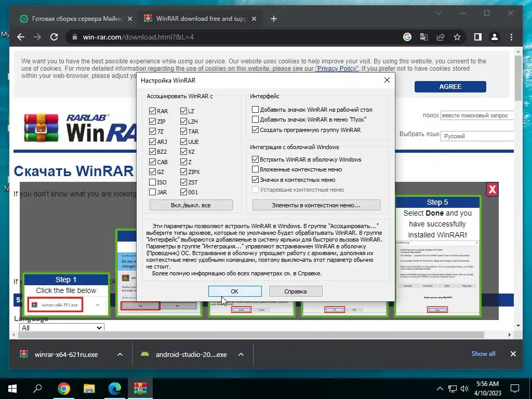Open Chrome three-dot menu
The height and width of the screenshot is (399, 532).
click(x=511, y=37)
